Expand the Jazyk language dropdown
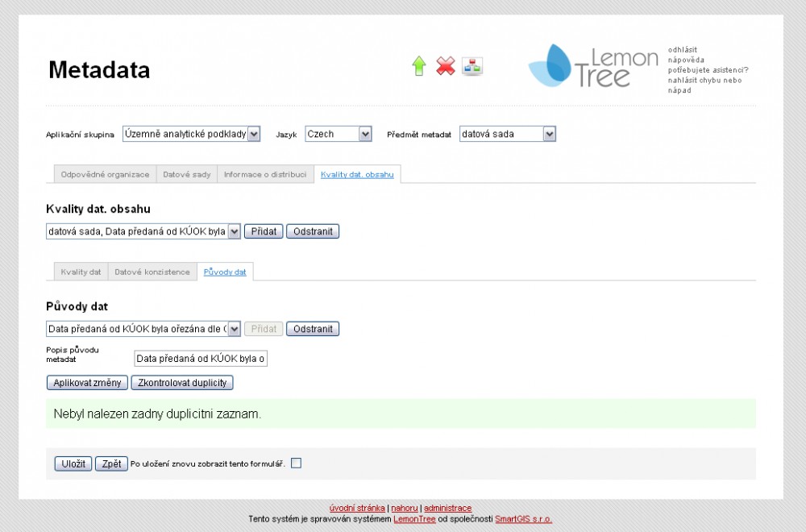 point(339,135)
